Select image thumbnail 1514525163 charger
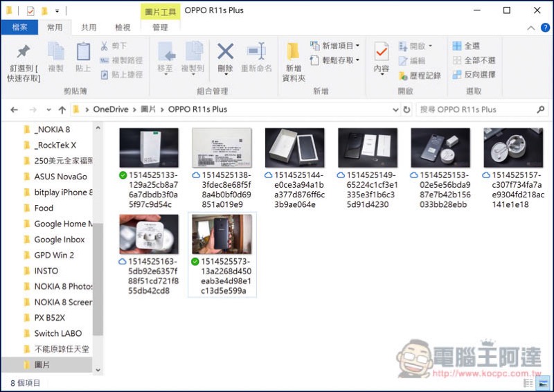The image size is (554, 392). (149, 234)
